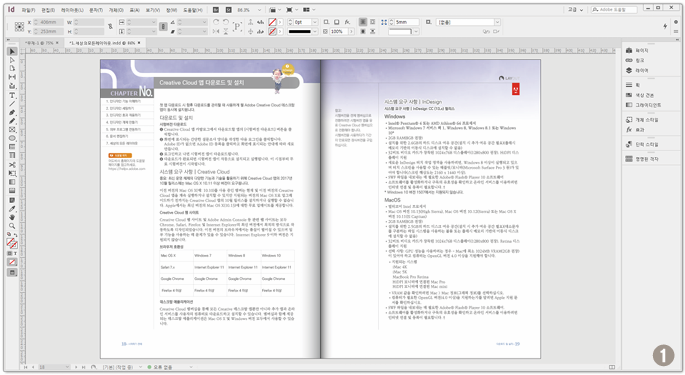Open the workspace switcher 고급 dropdown

(x=576, y=10)
